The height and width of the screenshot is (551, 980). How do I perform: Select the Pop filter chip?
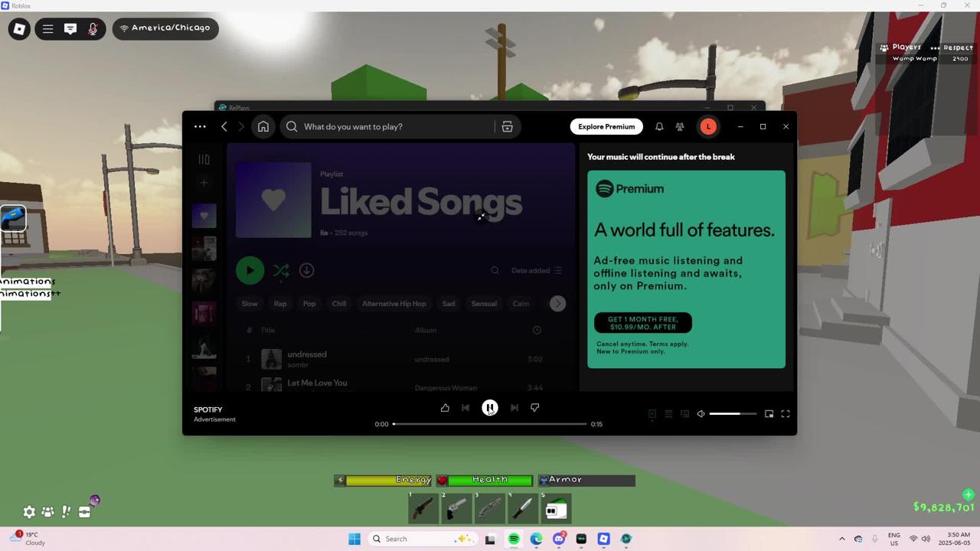click(x=309, y=304)
